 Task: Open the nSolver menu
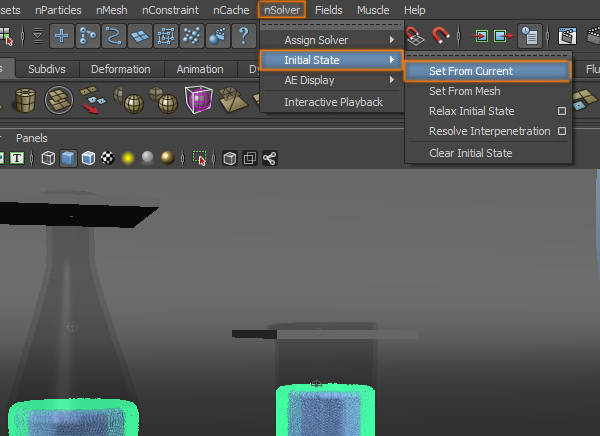[x=281, y=10]
